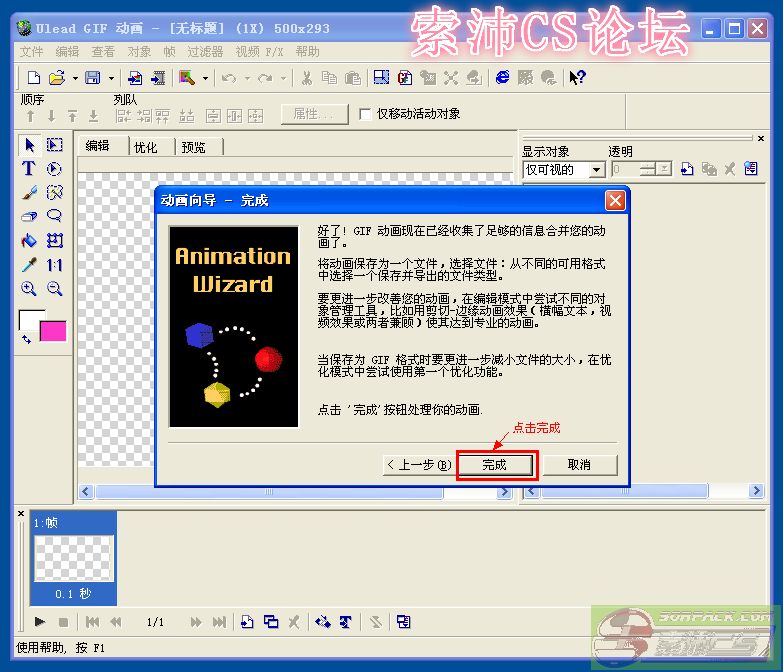Jump to last frame button
Screen dimensions: 783x672
pyautogui.click(x=219, y=622)
